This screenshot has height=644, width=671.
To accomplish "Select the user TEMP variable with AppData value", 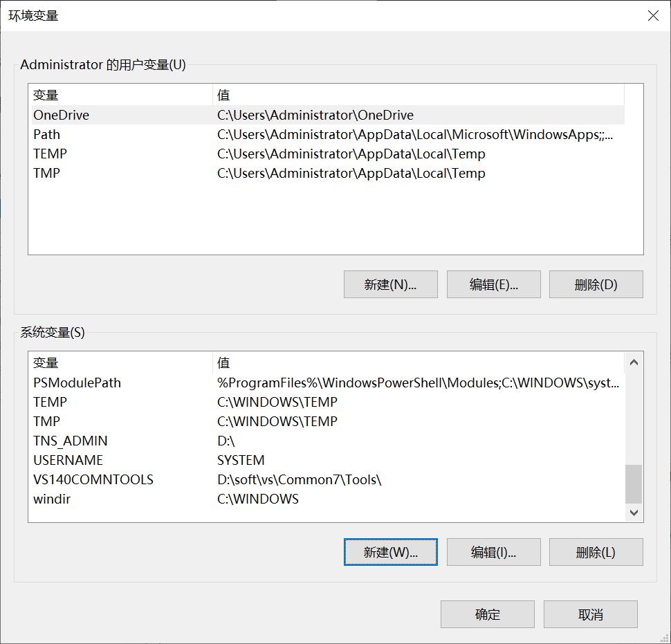I will tap(328, 154).
